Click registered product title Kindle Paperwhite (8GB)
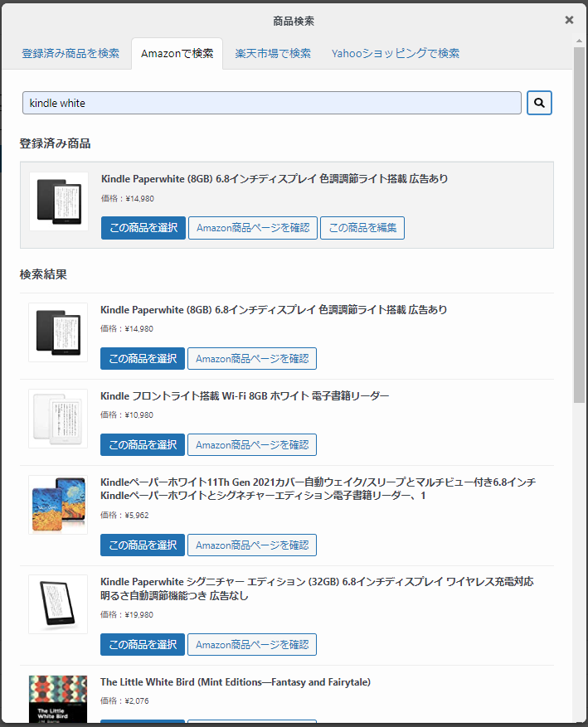 coord(275,179)
